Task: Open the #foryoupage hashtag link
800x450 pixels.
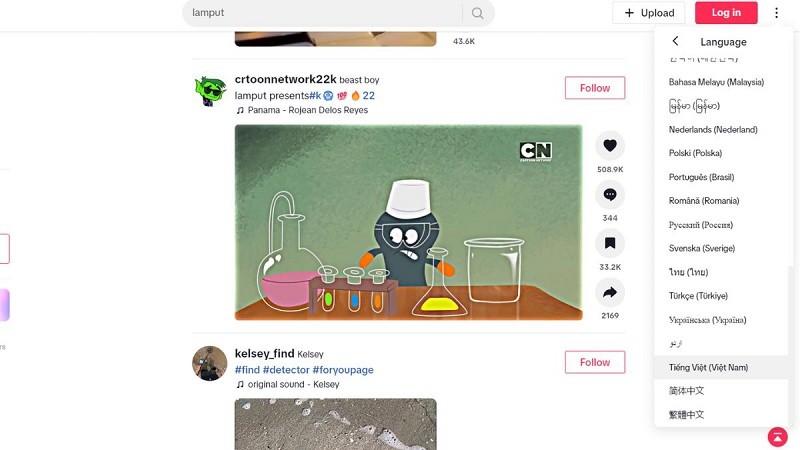Action: point(343,370)
